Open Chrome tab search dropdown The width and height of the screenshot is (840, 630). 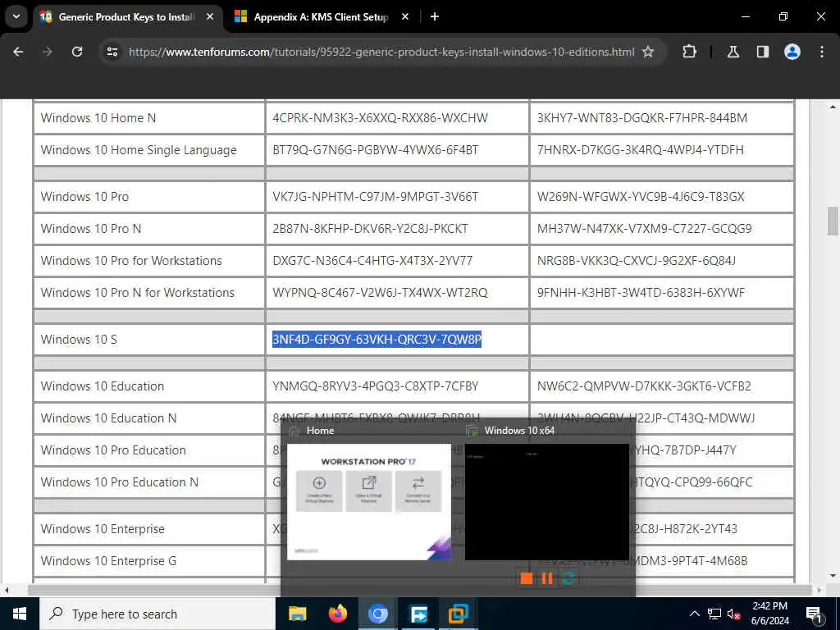(x=16, y=16)
